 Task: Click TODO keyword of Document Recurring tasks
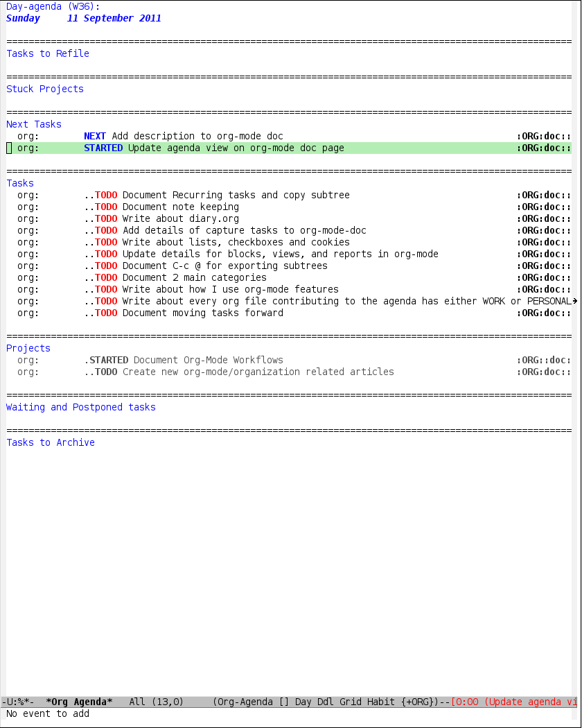pos(106,196)
